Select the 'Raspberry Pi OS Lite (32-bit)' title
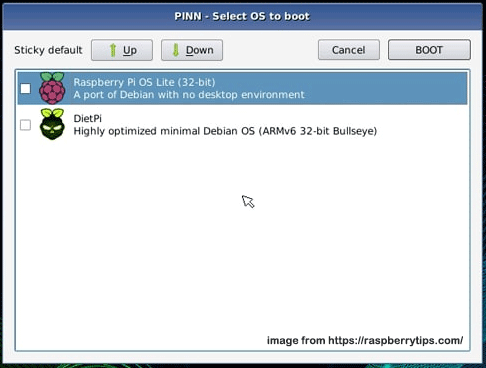The width and height of the screenshot is (486, 368). click(x=144, y=82)
